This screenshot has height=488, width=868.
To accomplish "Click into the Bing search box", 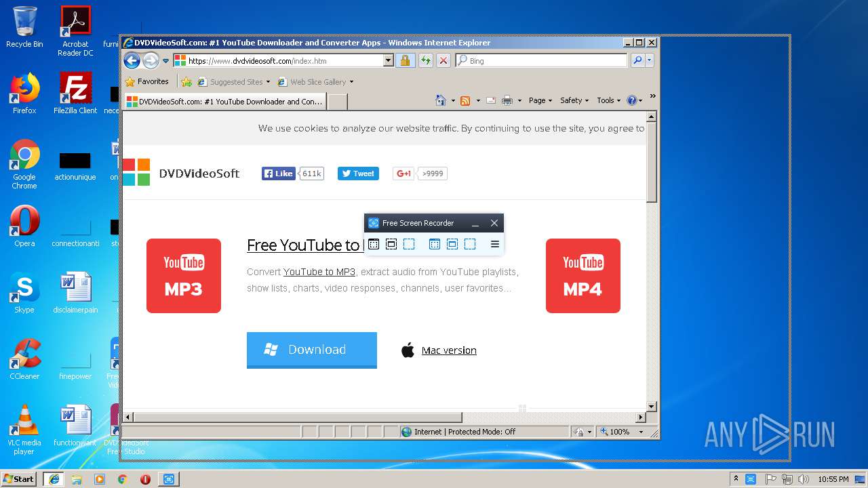I will pos(541,61).
